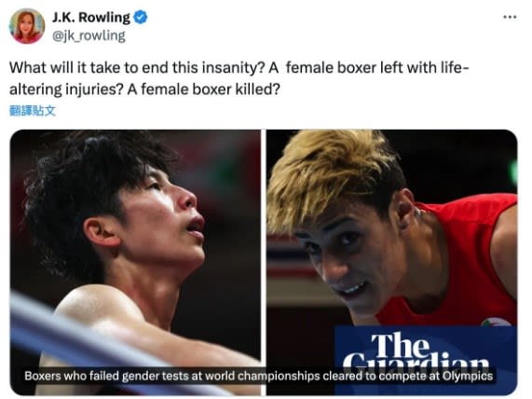
Task: Click the headline about failed gender tests
Action: [x=258, y=377]
